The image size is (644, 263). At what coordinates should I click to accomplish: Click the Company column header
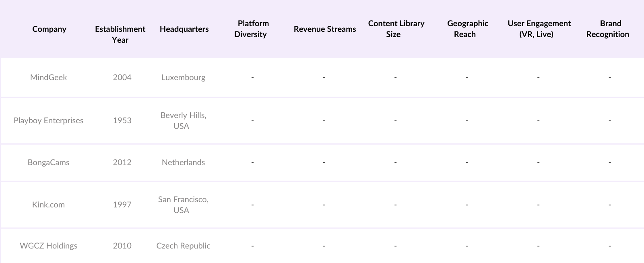tap(49, 29)
